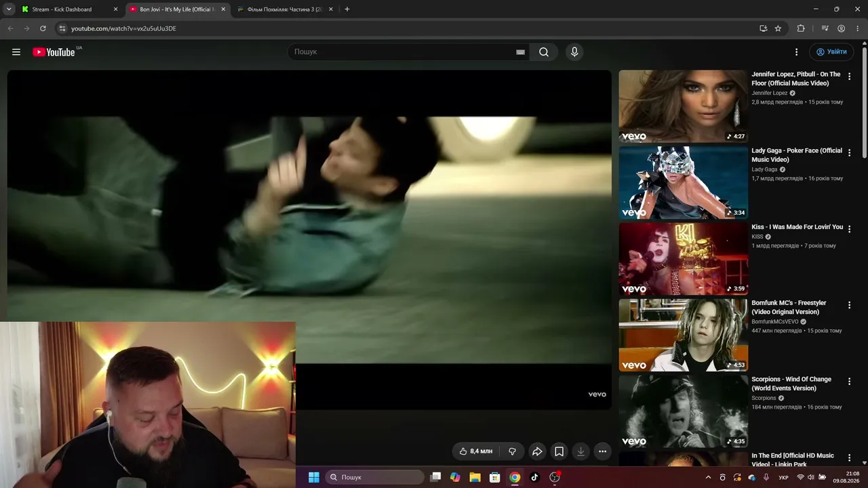Click the Kiss video thumbnail

tap(683, 259)
